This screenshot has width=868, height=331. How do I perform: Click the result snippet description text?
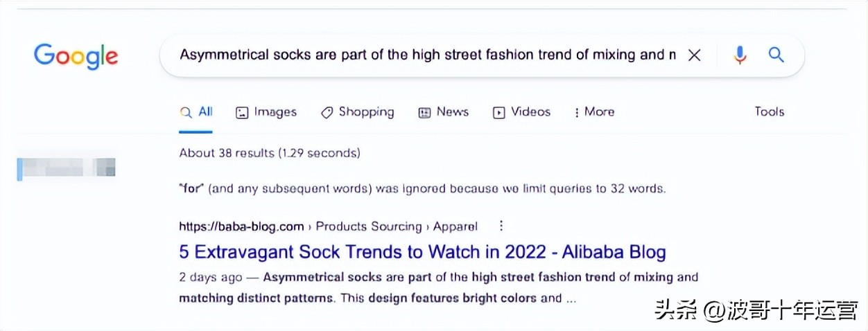coord(438,288)
